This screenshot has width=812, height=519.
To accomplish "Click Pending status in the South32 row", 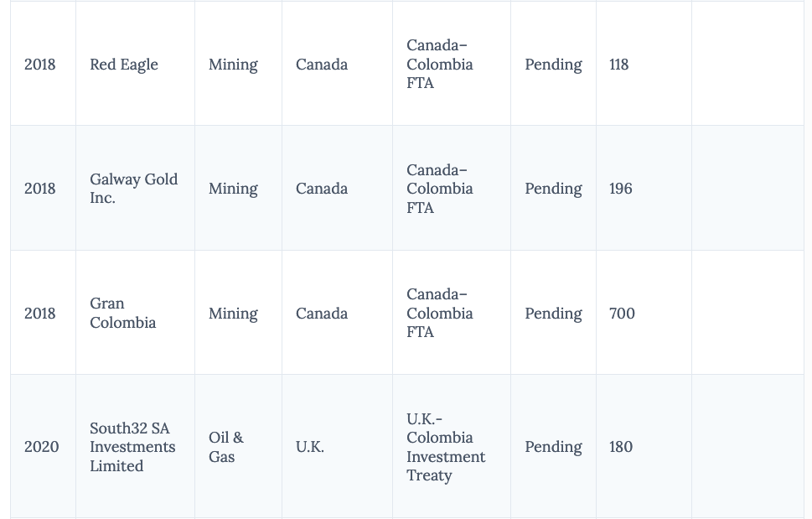I will pyautogui.click(x=553, y=447).
